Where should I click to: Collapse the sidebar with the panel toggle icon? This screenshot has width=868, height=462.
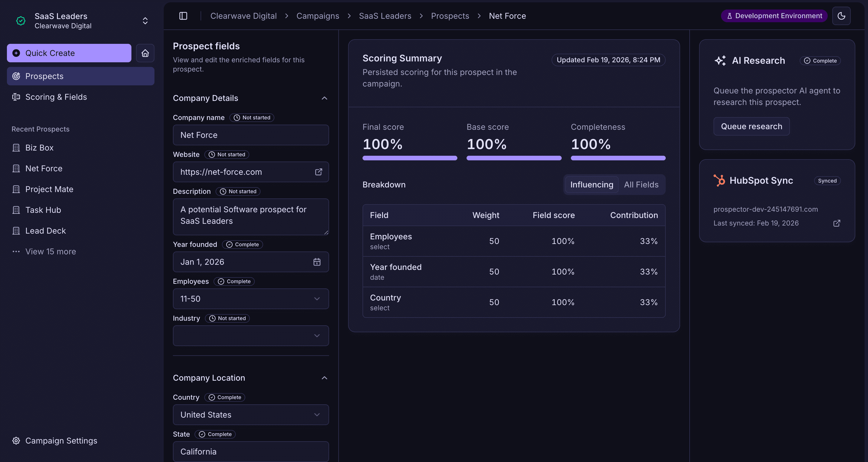pyautogui.click(x=183, y=16)
